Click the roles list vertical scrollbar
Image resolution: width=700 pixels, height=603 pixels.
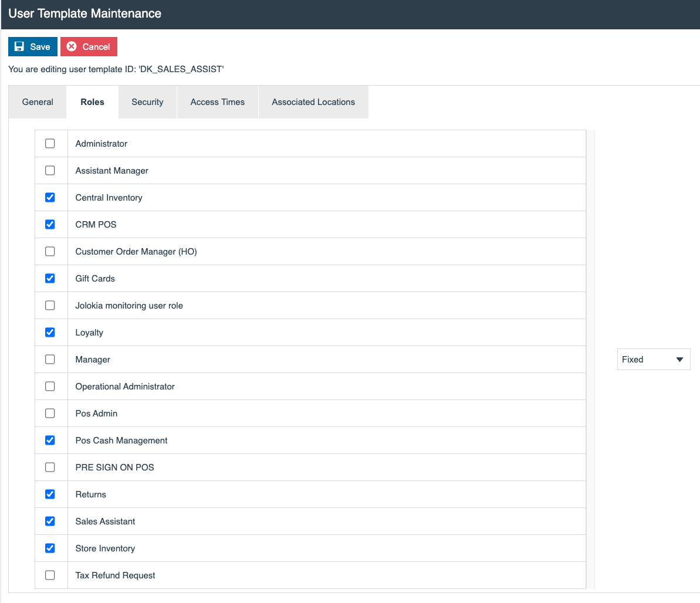(590, 360)
